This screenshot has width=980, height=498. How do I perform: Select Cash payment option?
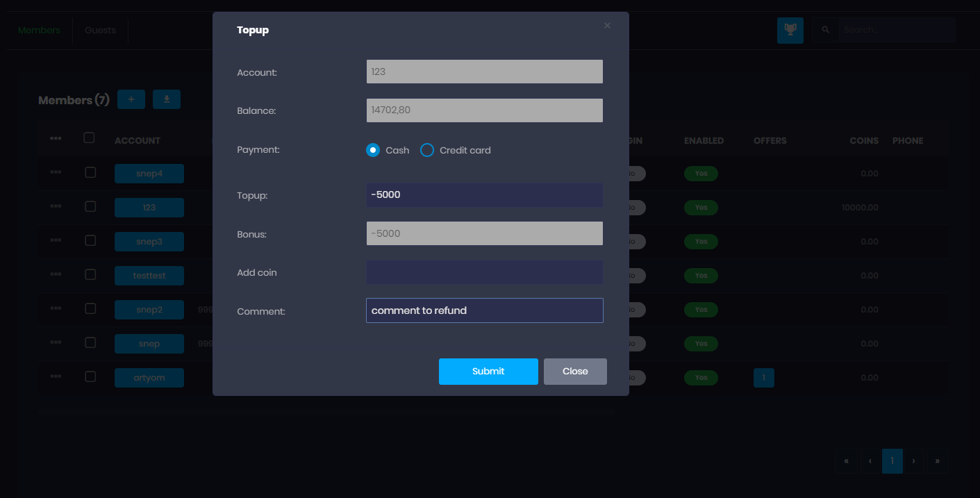373,150
